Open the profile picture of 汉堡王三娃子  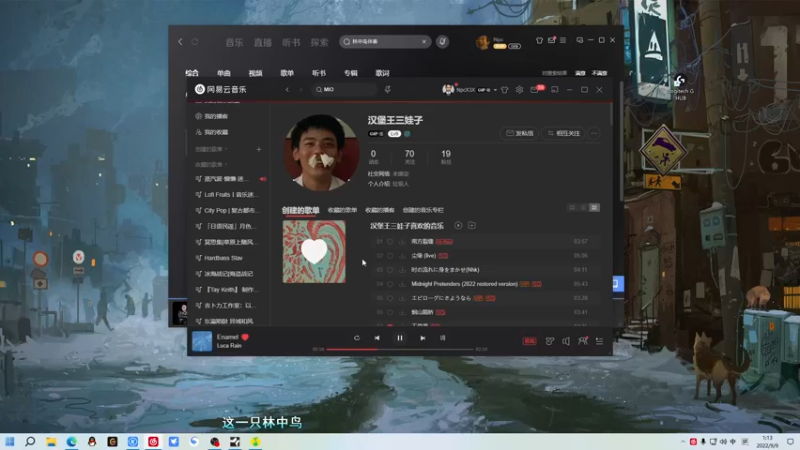[x=321, y=153]
